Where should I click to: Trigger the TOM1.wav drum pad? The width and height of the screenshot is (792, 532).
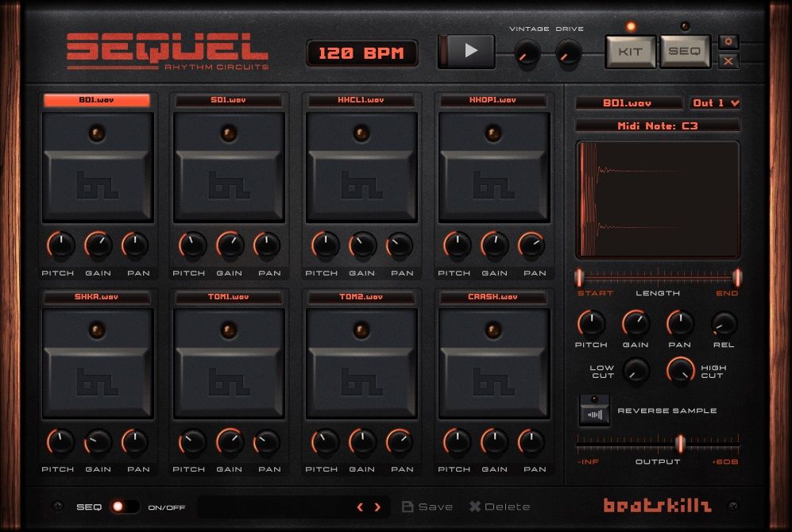pyautogui.click(x=229, y=364)
